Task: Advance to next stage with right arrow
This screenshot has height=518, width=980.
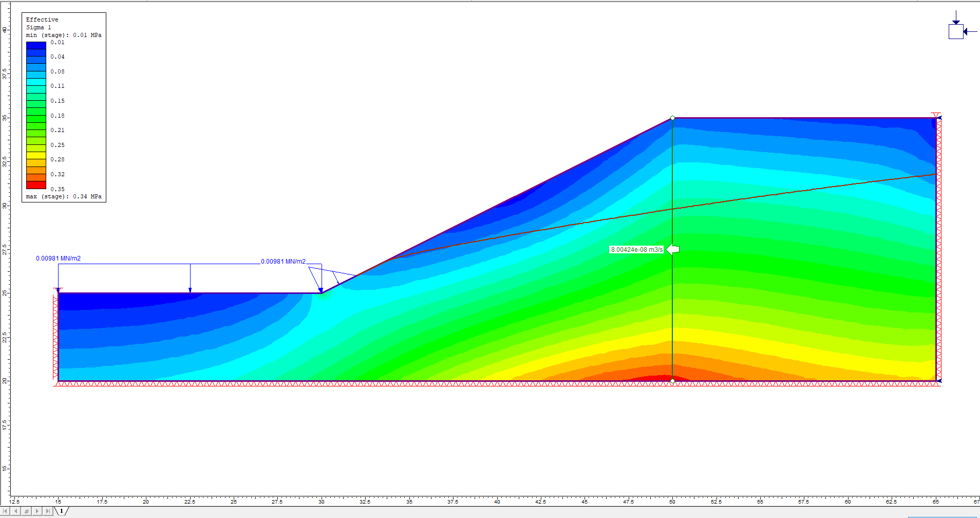Action: click(x=37, y=511)
